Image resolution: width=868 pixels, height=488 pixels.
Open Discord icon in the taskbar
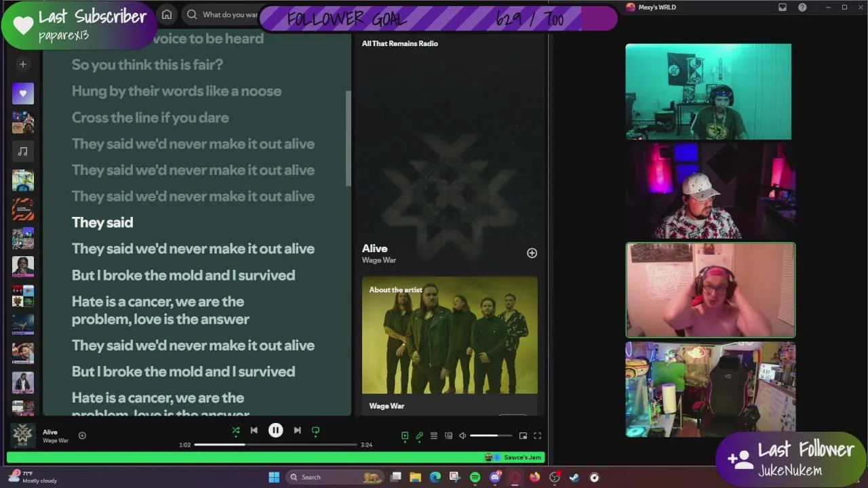[x=495, y=477]
